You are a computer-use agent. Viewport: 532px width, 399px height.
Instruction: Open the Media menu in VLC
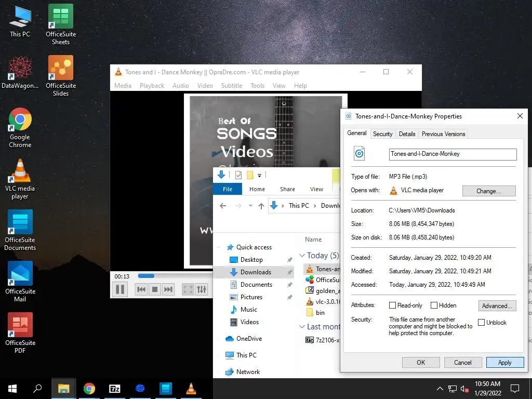coord(123,86)
